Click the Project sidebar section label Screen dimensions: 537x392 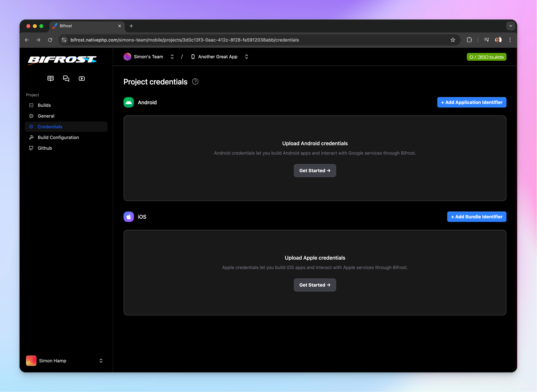coord(33,95)
